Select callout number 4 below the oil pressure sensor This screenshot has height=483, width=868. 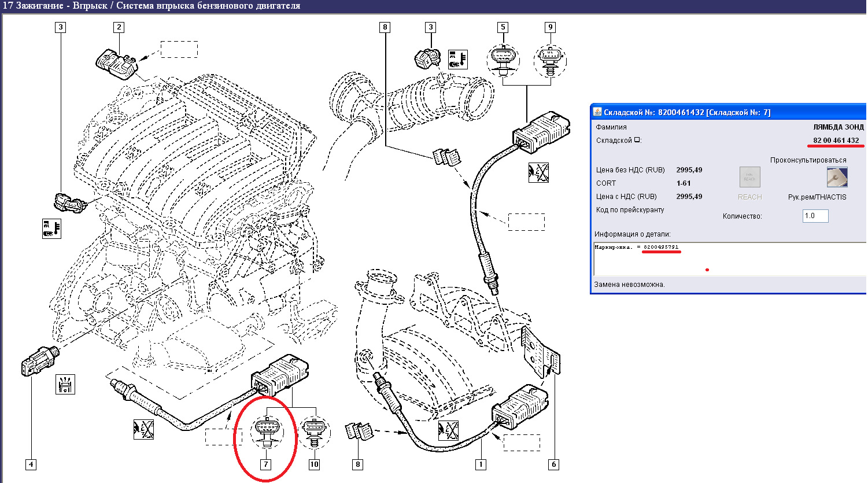31,464
